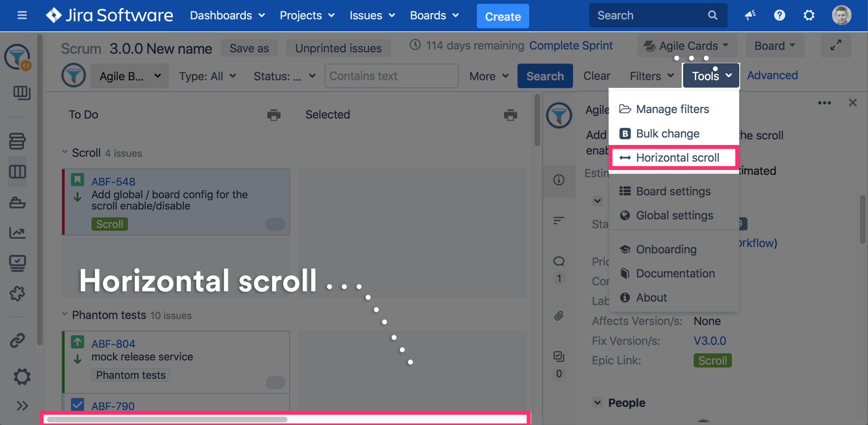Print the To Do column cards
The image size is (868, 425).
274,115
